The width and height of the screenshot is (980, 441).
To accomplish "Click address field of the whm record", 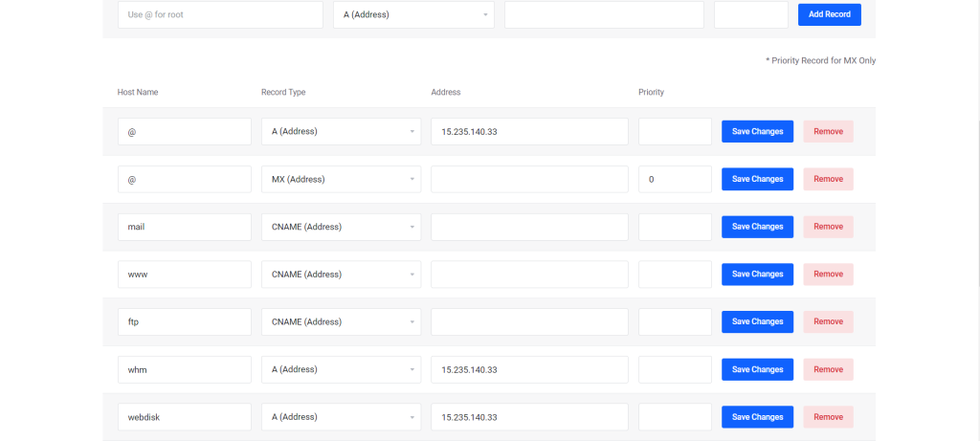I will coord(529,369).
